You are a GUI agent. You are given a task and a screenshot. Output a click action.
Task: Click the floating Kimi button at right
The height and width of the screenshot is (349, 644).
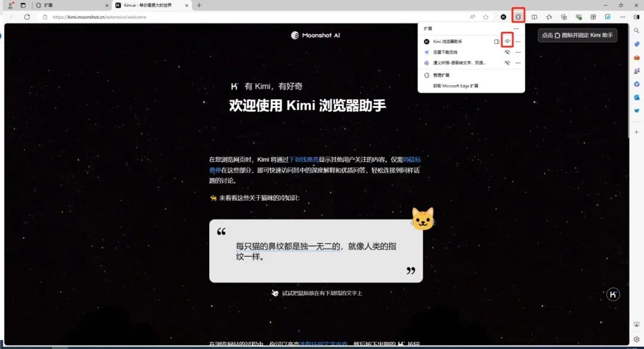pyautogui.click(x=613, y=294)
